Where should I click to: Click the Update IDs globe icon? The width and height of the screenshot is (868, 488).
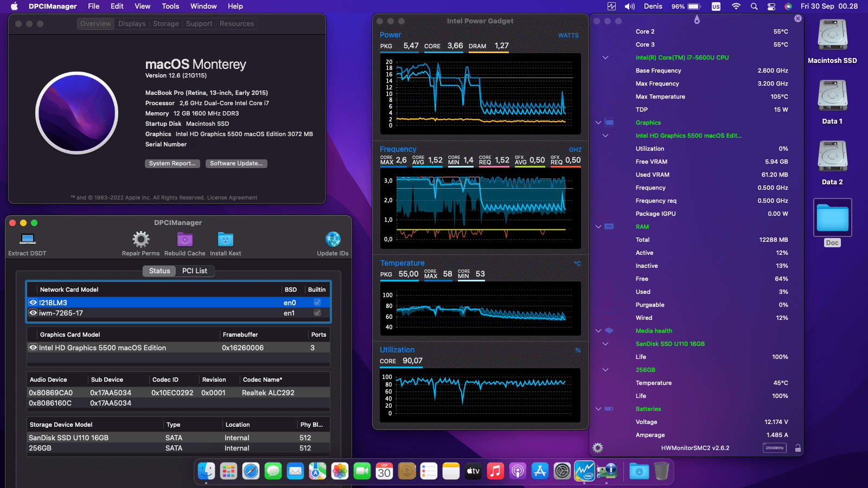[x=333, y=239]
